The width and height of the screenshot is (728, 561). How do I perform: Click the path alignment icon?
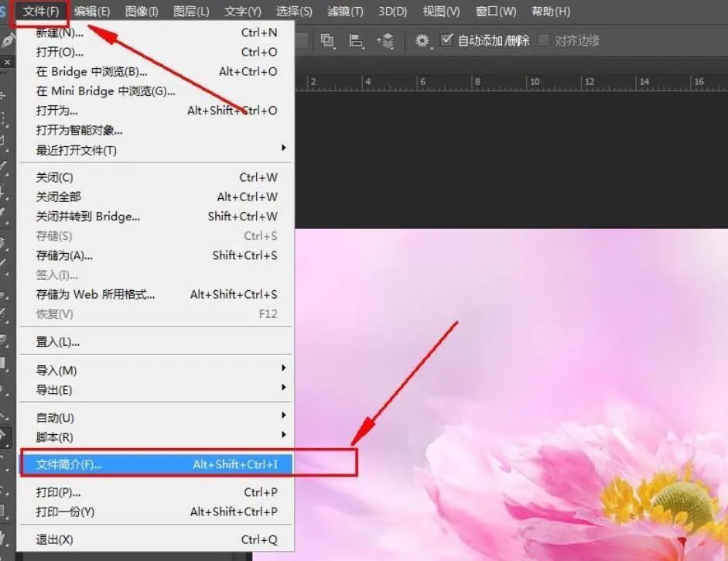point(356,41)
